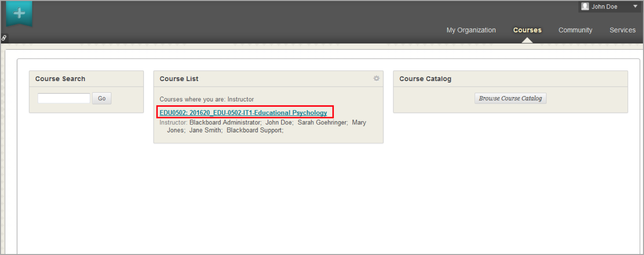Click the John Doe username text
This screenshot has width=644, height=255.
click(x=604, y=7)
